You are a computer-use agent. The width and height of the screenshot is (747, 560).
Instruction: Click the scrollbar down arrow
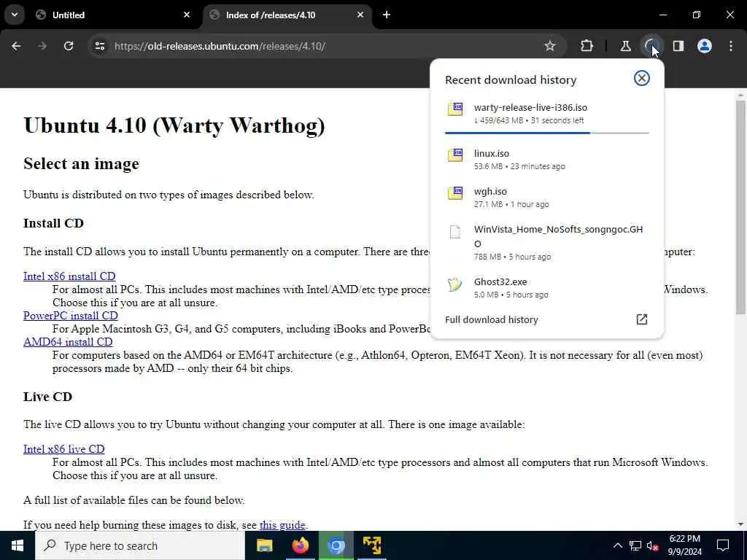[740, 524]
